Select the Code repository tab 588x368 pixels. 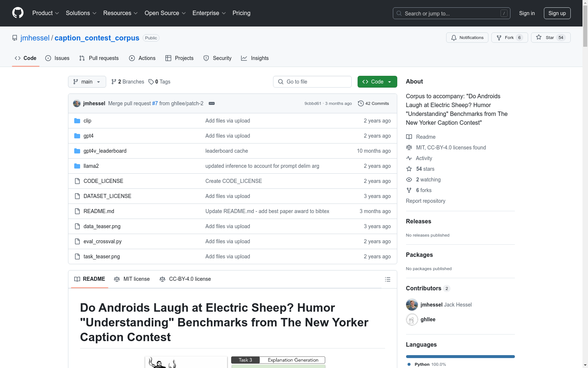coord(26,58)
